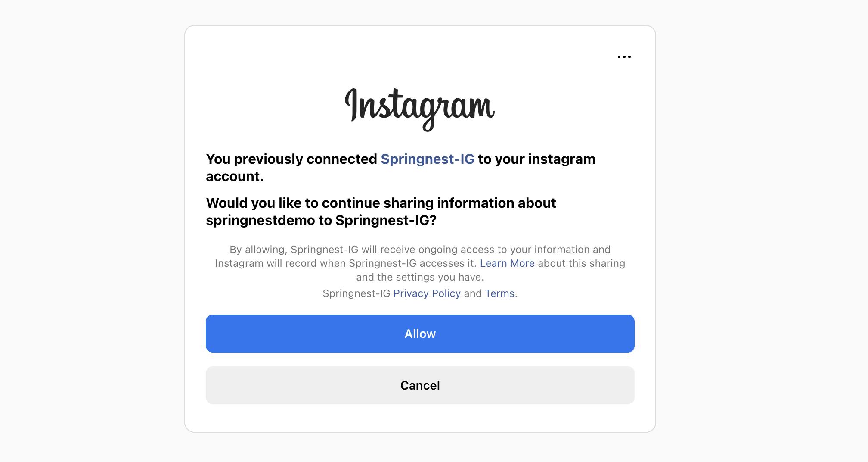The image size is (868, 462).
Task: Click the "and the settings you have." line
Action: pyautogui.click(x=420, y=277)
